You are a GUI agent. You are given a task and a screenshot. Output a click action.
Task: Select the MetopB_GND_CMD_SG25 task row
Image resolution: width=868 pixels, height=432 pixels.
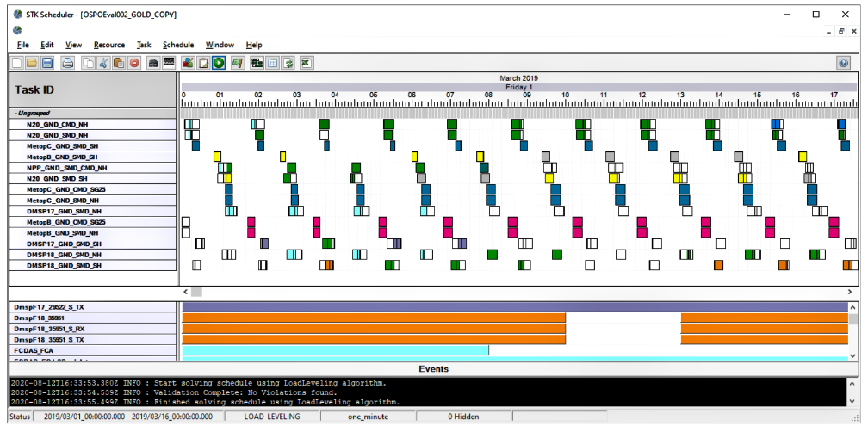click(66, 222)
